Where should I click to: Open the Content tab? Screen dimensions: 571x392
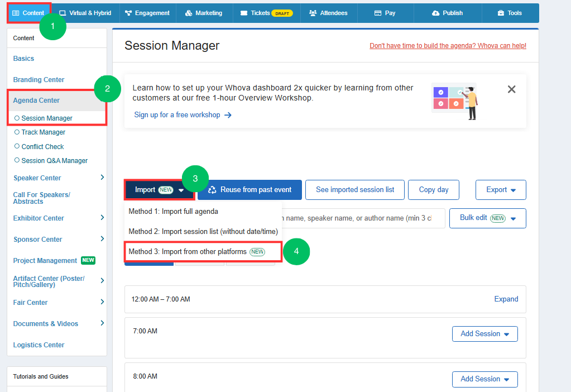coord(29,13)
